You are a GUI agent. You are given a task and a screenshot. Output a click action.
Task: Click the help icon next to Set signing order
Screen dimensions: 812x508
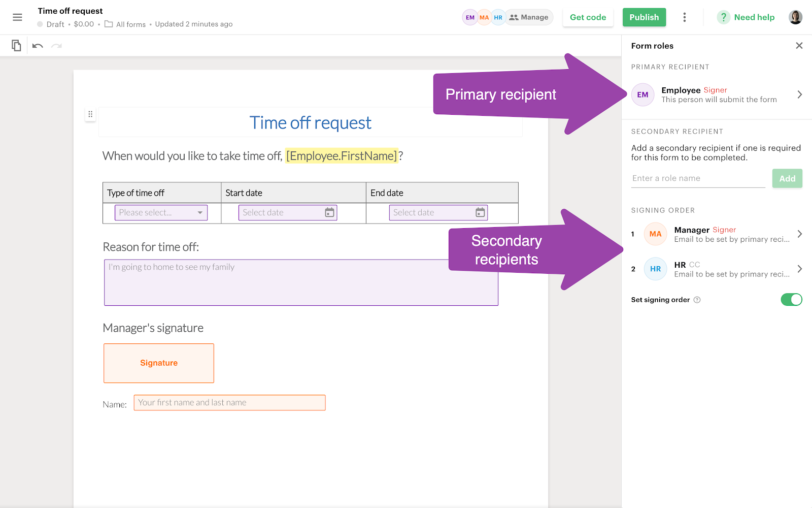[x=697, y=300]
